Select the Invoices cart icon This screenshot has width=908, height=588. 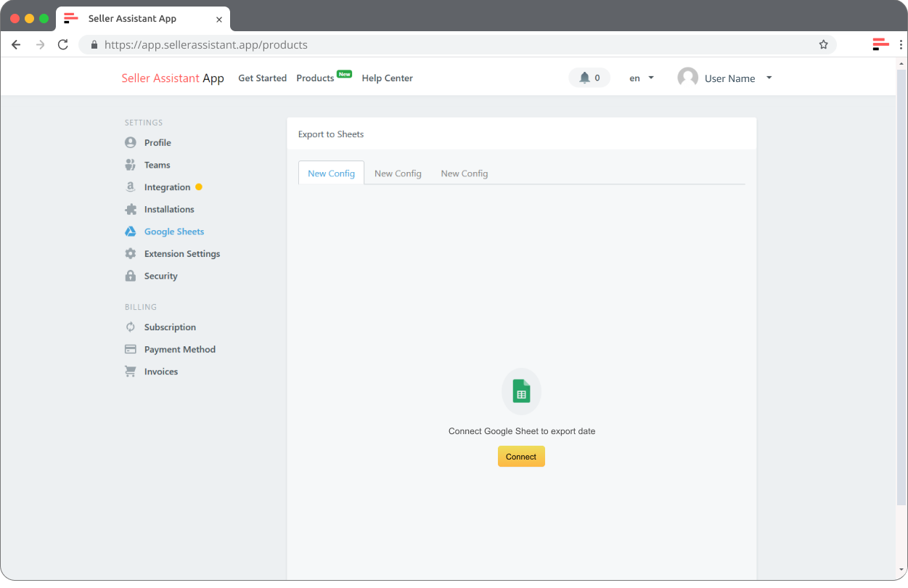(131, 371)
